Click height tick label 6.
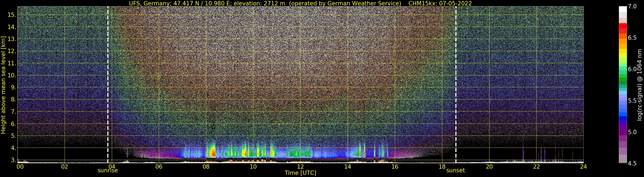Viewport: 644px width, 177px height. (x=14, y=124)
